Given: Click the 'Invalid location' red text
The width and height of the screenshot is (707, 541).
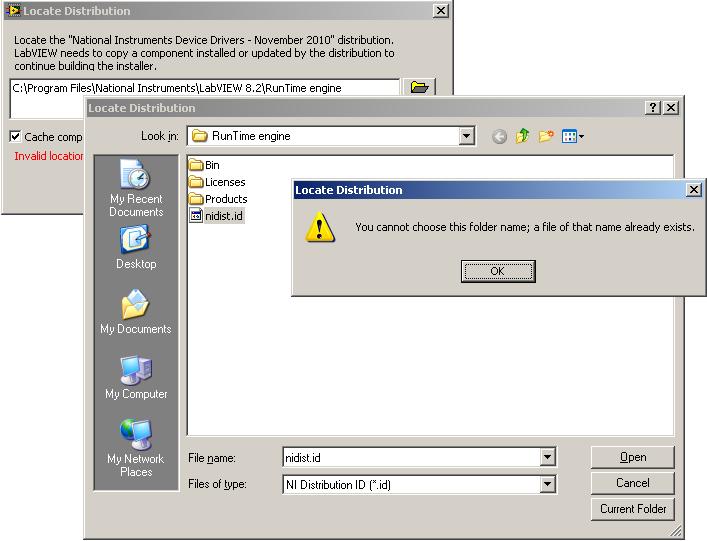Looking at the screenshot, I should point(49,156).
